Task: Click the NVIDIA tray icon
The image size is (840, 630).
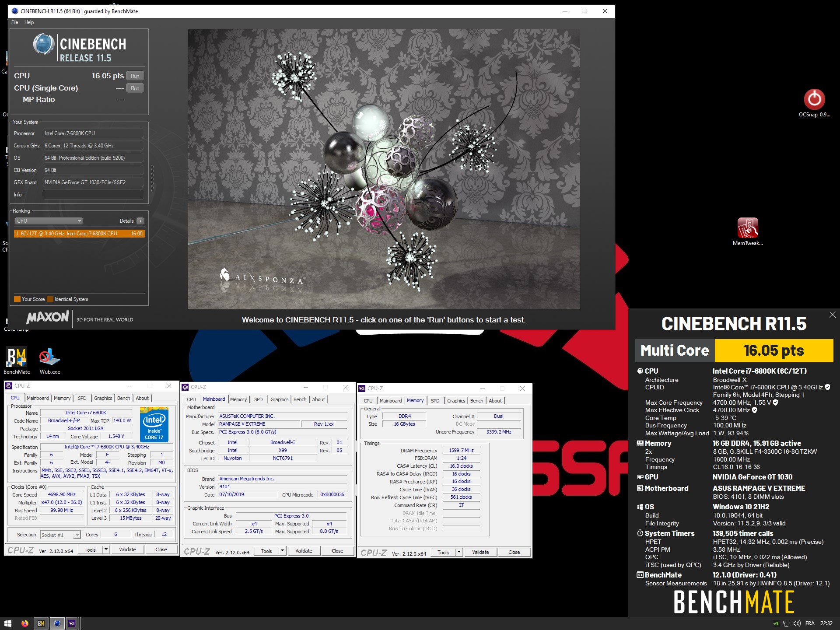Action: (x=776, y=623)
